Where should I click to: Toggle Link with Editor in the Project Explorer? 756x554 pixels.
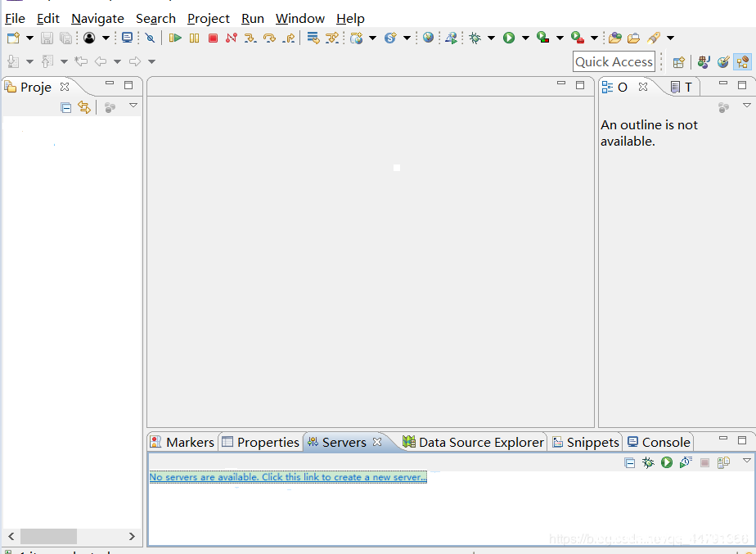[x=84, y=107]
